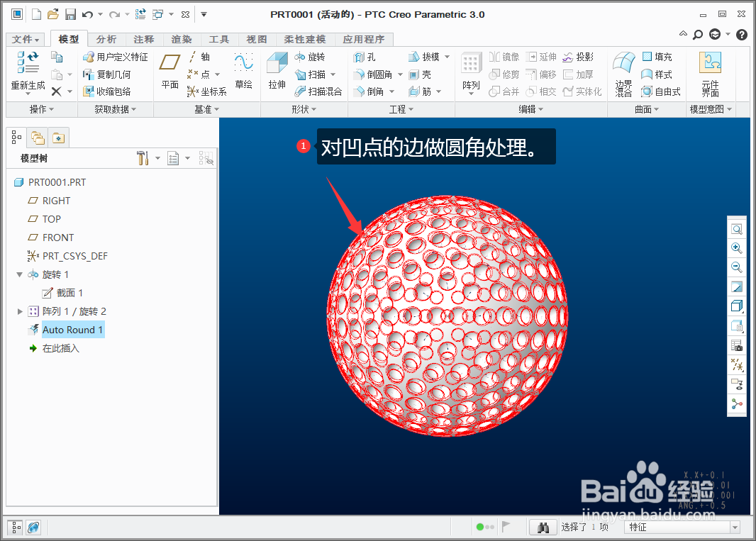Switch to the 渲染 tab
Screen dimensions: 756x541
click(x=182, y=40)
